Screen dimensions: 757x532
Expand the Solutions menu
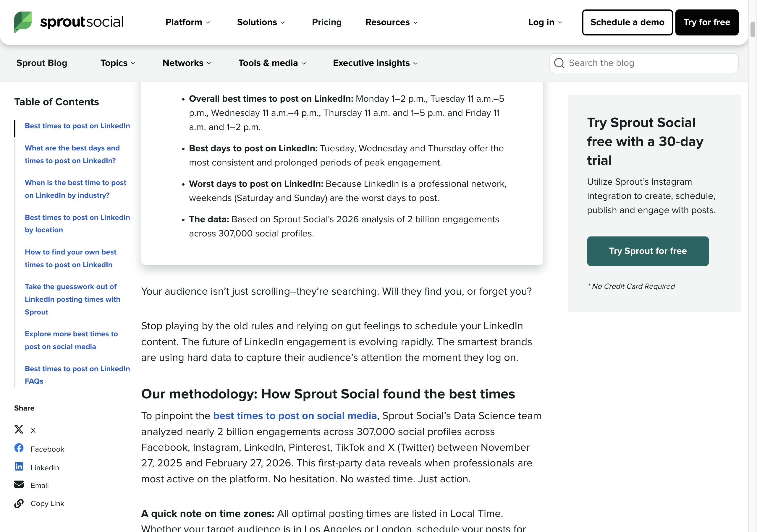tap(261, 22)
